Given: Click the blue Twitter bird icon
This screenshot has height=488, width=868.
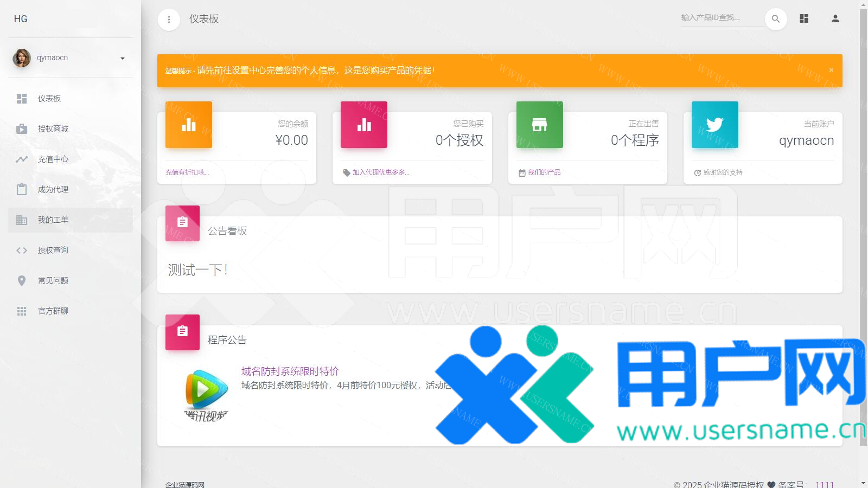Looking at the screenshot, I should pyautogui.click(x=714, y=125).
